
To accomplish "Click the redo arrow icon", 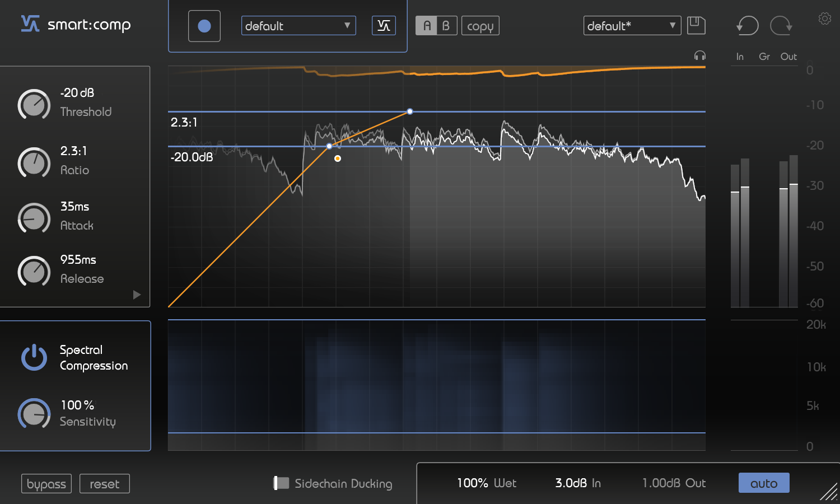I will (x=781, y=26).
